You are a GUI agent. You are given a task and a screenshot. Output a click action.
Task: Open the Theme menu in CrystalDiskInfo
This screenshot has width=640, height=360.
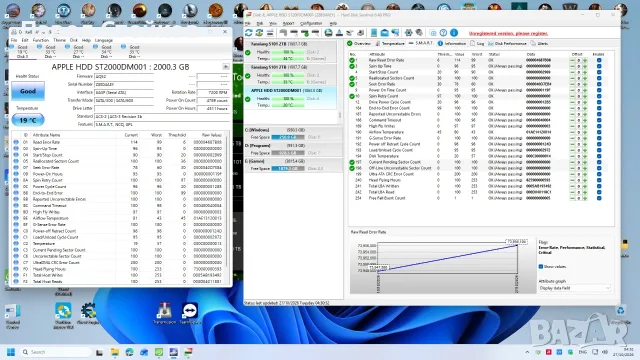[59, 40]
